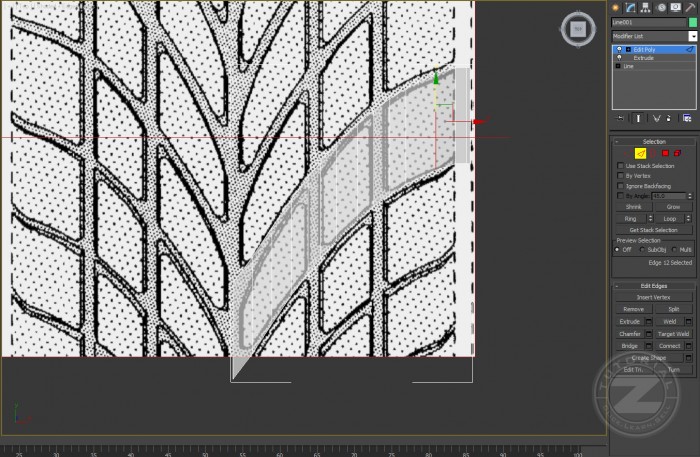Open Weld settings box
Viewport: 700px width, 457px height.
pos(689,321)
